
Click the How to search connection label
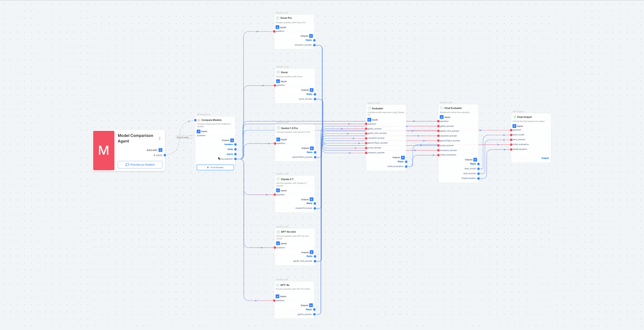point(184,137)
